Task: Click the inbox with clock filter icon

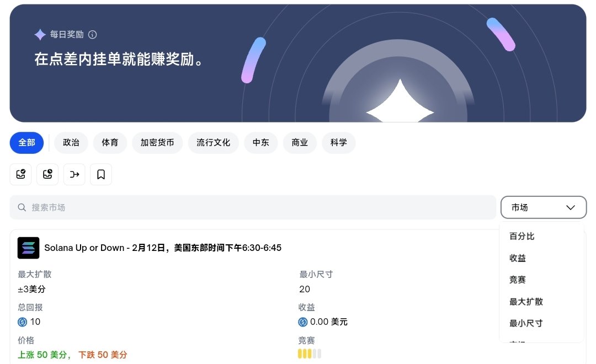Action: coord(47,174)
